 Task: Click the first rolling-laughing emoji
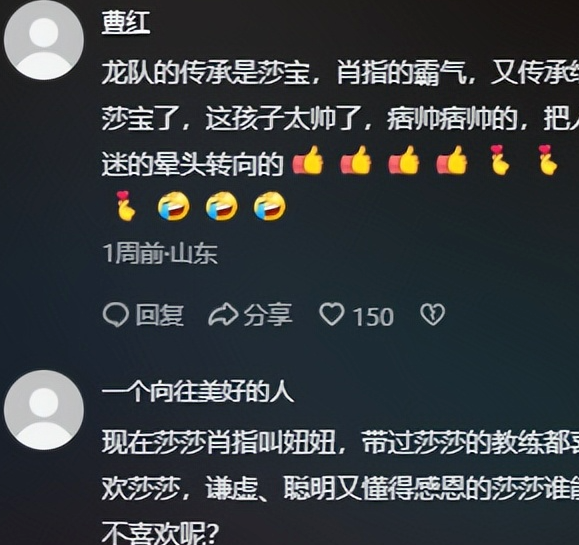click(x=174, y=206)
